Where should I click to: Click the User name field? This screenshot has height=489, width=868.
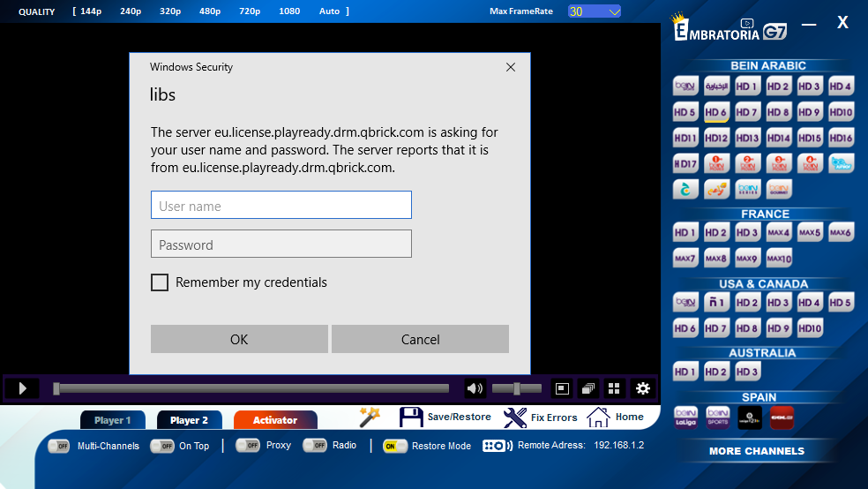click(x=281, y=205)
